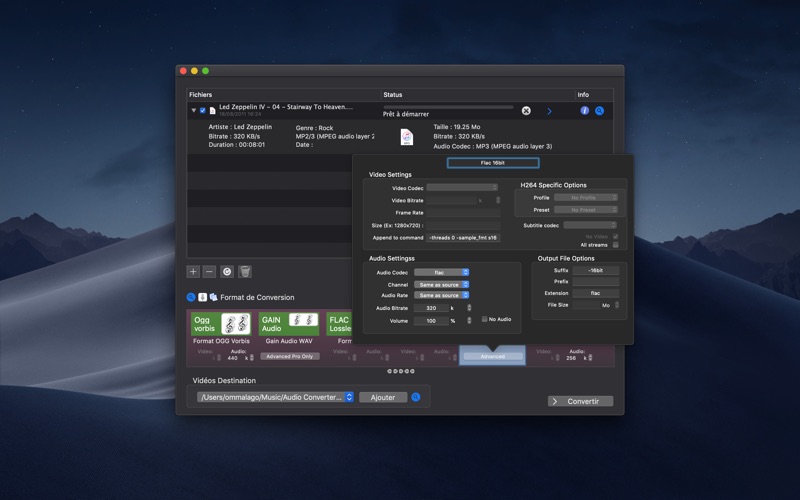Open file info with blue i icon
Viewport: 800px width, 500px height.
[585, 111]
